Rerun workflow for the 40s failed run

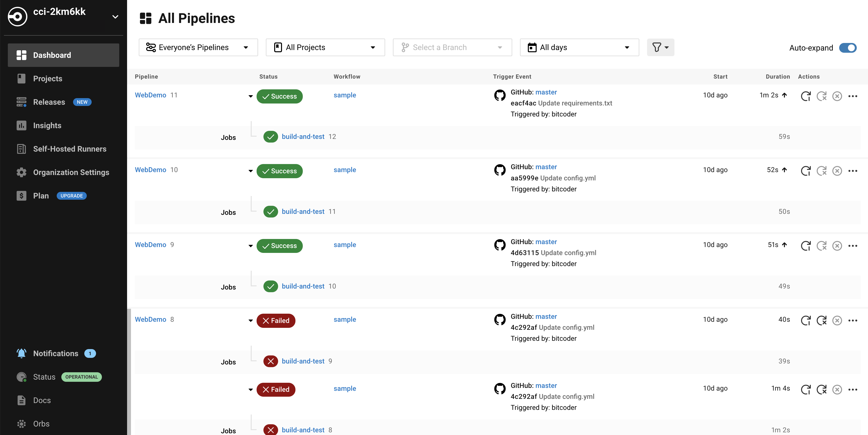coord(806,321)
